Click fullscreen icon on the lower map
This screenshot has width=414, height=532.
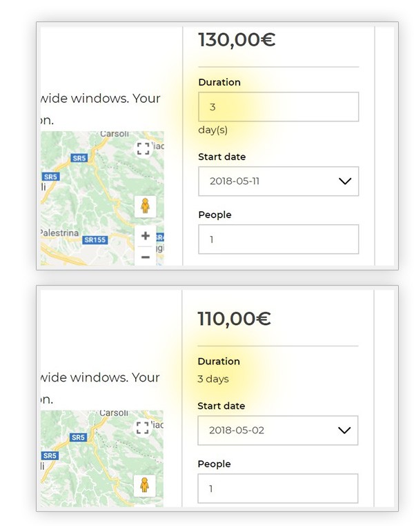coord(143,428)
